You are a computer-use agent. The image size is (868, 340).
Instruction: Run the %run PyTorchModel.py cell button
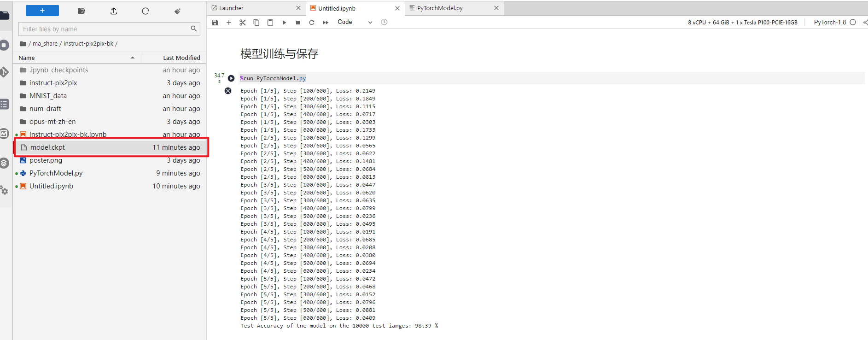[231, 78]
